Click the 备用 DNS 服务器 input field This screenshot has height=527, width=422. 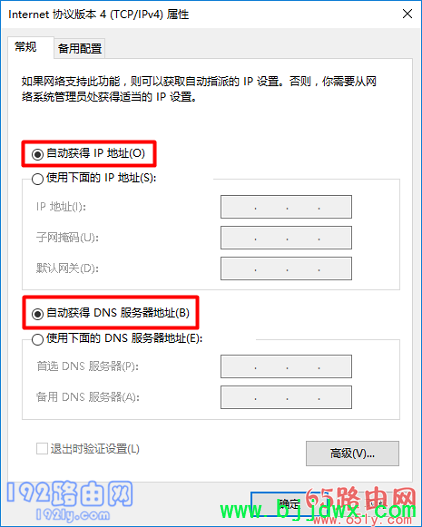tap(286, 397)
